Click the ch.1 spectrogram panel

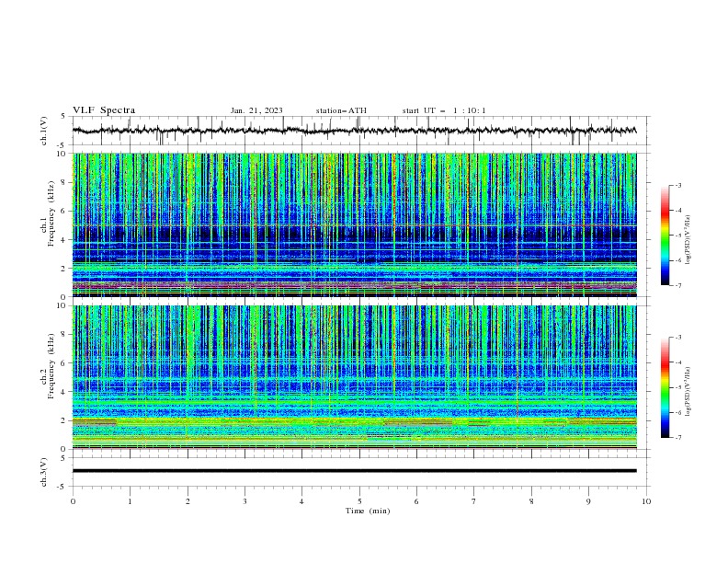354,224
